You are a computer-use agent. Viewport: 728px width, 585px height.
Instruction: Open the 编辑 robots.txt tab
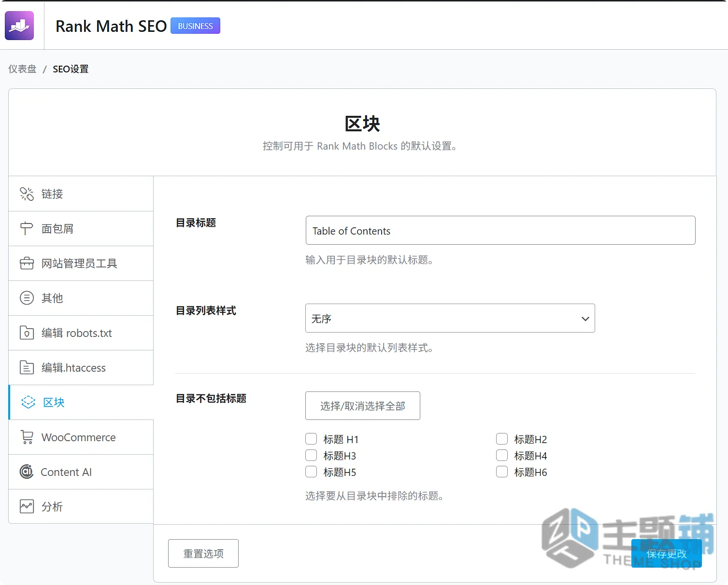pyautogui.click(x=81, y=333)
